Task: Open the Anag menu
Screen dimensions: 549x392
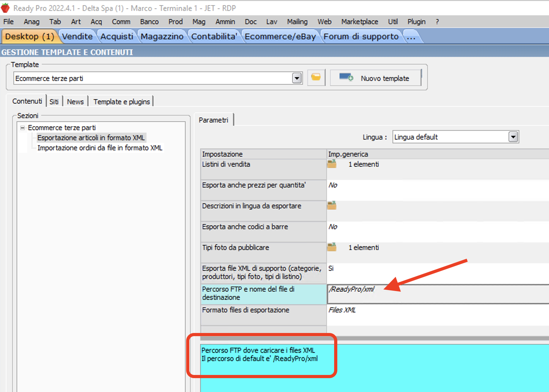Action: pyautogui.click(x=32, y=22)
